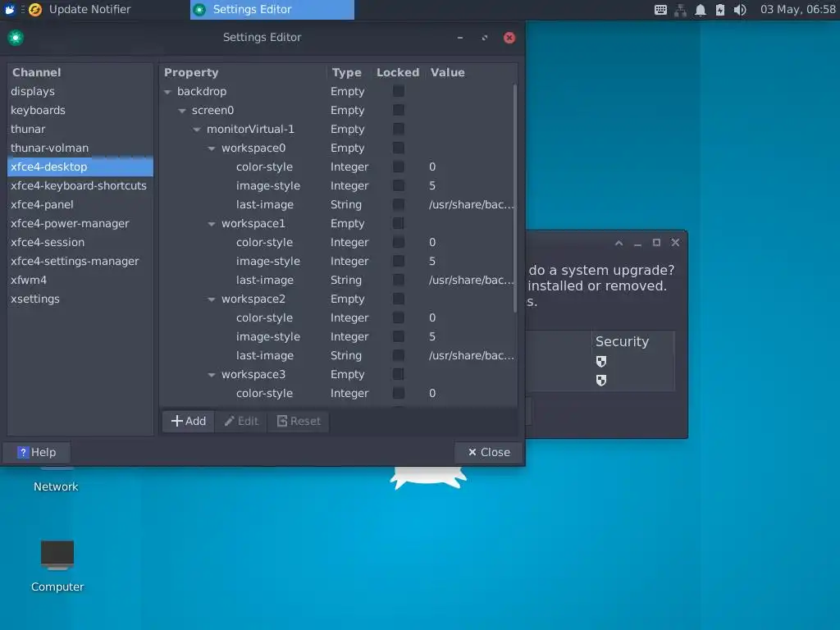This screenshot has width=840, height=630.
Task: Toggle Locked checkbox for backdrop row
Action: coord(399,92)
